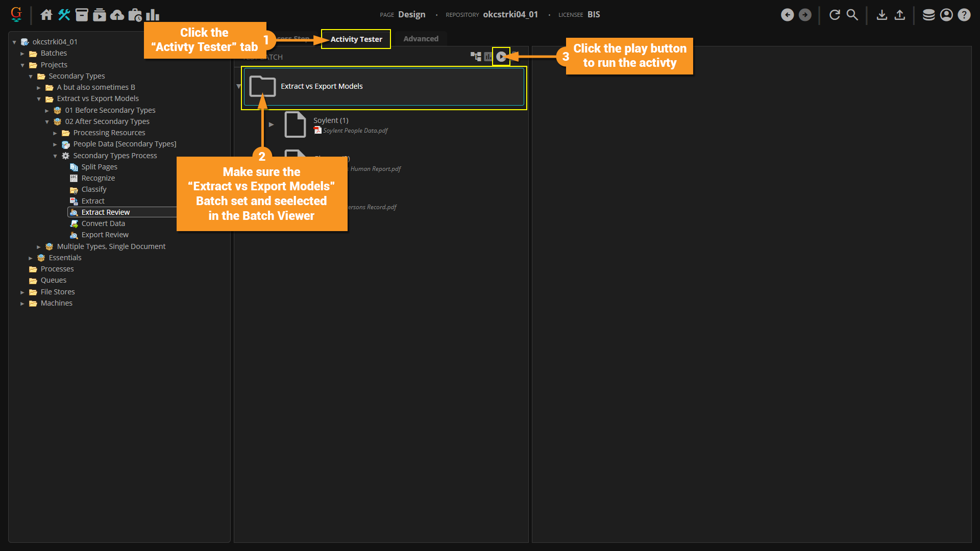This screenshot has width=980, height=551.
Task: Open the search magnifier icon
Action: click(x=852, y=15)
